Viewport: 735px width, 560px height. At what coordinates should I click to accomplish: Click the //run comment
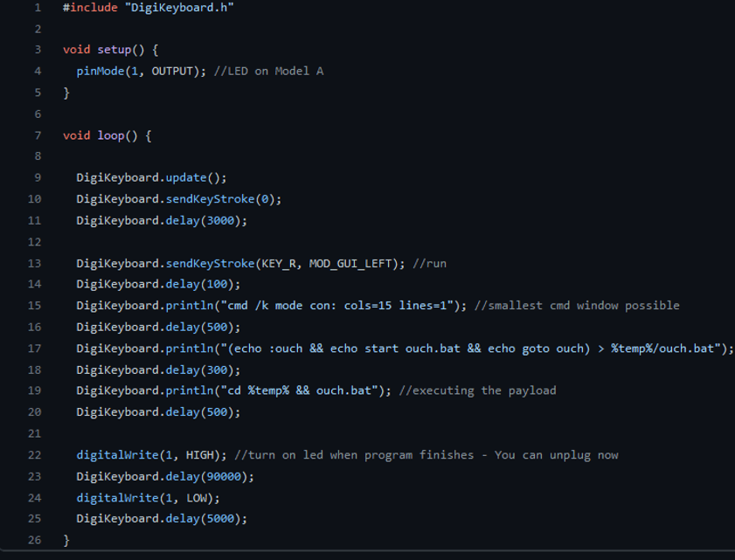point(429,263)
